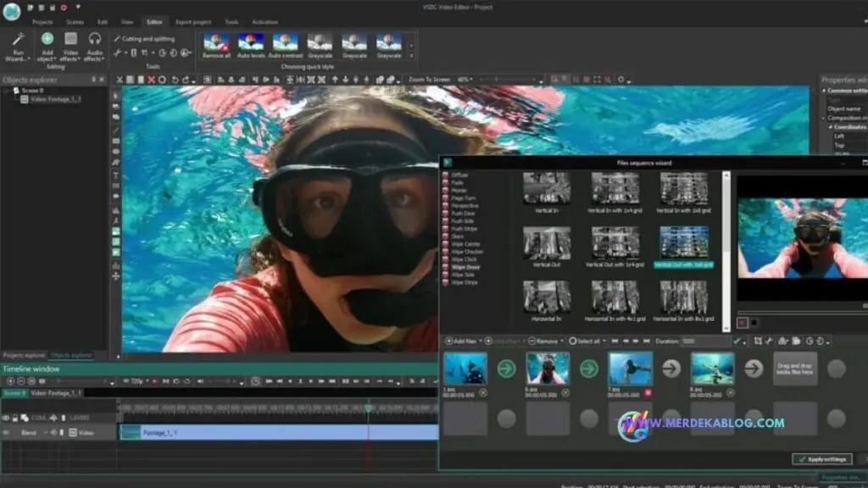This screenshot has height=488, width=868.
Task: Open the Video effects menu
Action: click(70, 47)
